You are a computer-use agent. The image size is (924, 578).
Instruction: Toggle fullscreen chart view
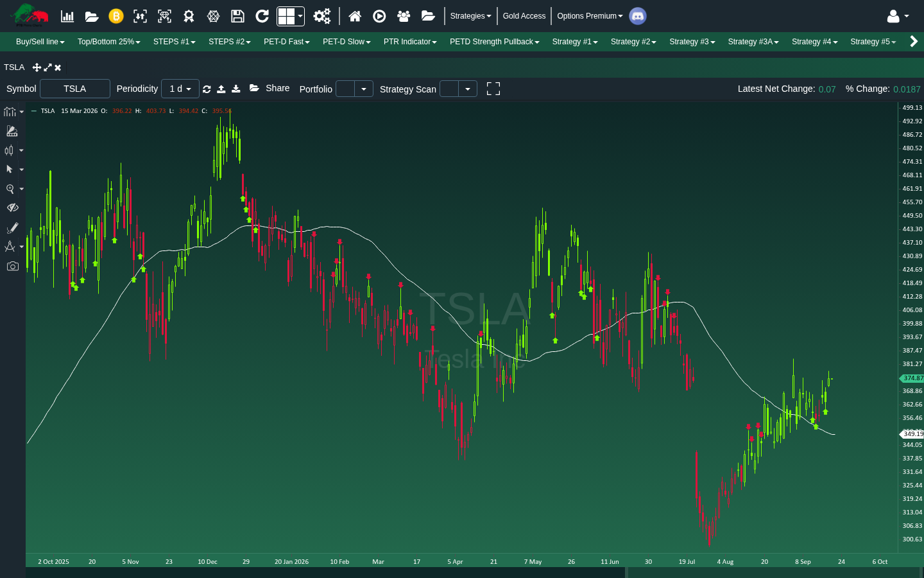pyautogui.click(x=493, y=89)
